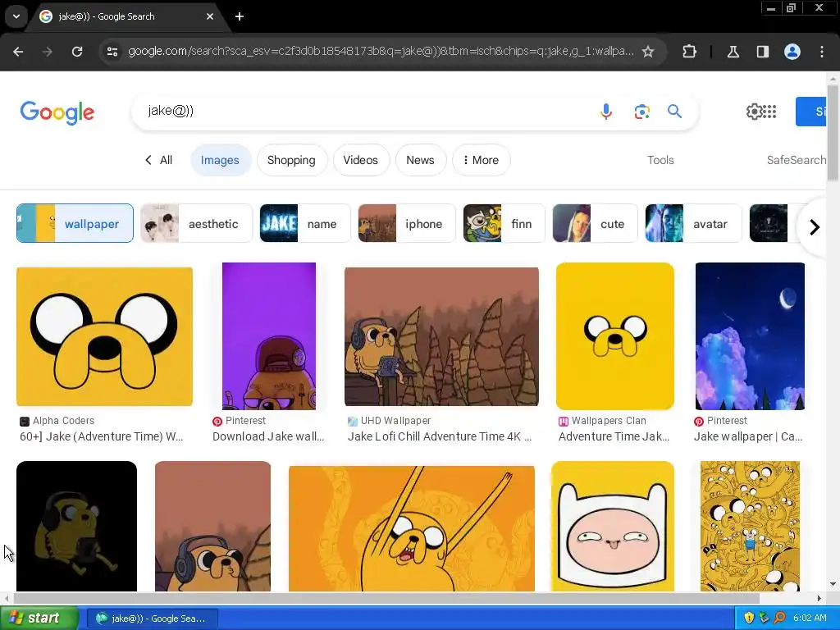Image resolution: width=840 pixels, height=630 pixels.
Task: Open the Jake Lofi Chill forest image
Action: [441, 336]
